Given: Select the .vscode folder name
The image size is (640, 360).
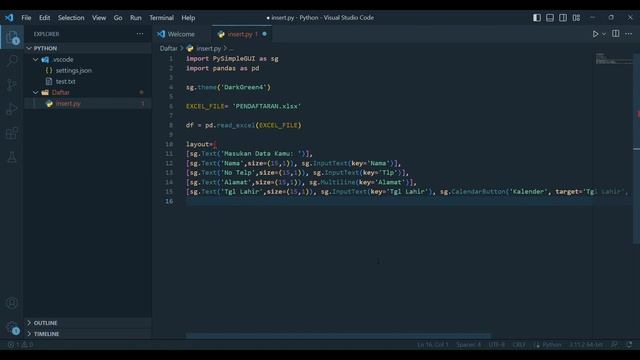Looking at the screenshot, I should coord(63,59).
